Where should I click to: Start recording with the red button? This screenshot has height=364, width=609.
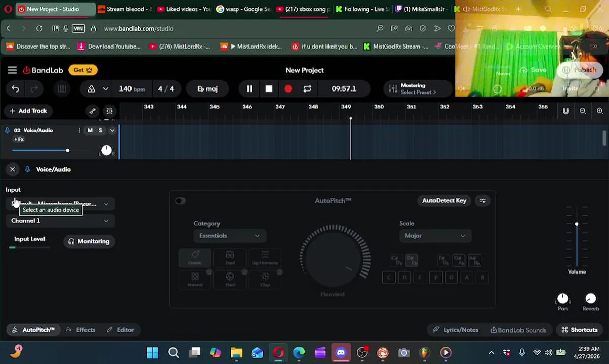(288, 89)
